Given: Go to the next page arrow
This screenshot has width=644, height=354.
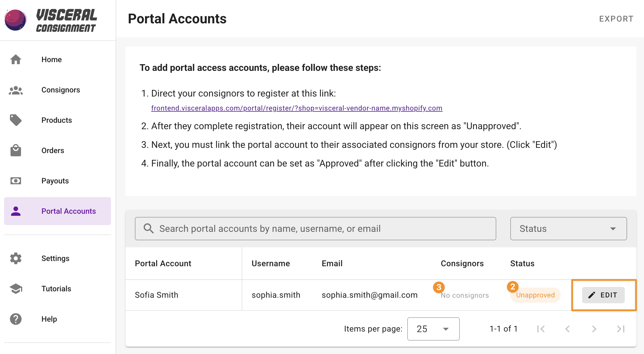Looking at the screenshot, I should pos(594,329).
